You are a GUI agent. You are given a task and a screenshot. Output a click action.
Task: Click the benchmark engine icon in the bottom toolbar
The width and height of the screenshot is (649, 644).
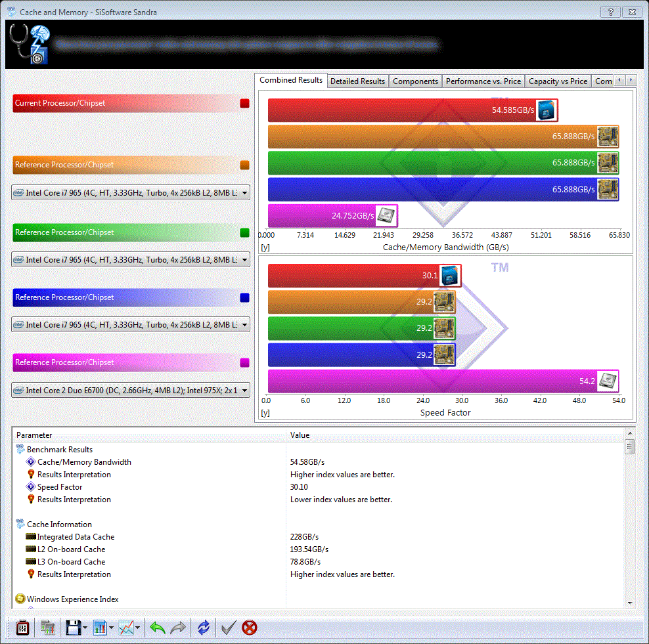[22, 628]
